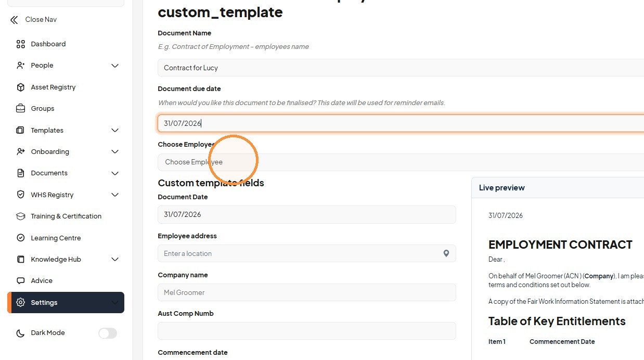Viewport: 644px width, 360px height.
Task: Click the Document due date field
Action: 401,123
